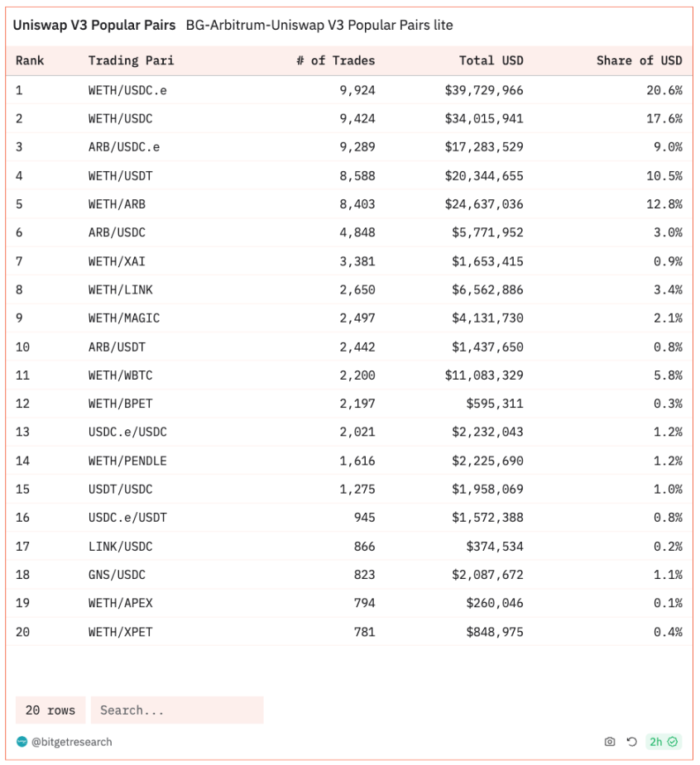Image resolution: width=700 pixels, height=765 pixels.
Task: Click the 20.6% share value
Action: 664,90
